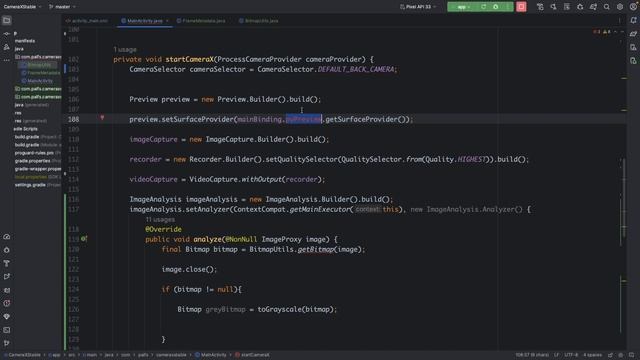Open proguard-rules.pro in project tree
Viewport: 640px width, 360px height.
click(x=34, y=153)
